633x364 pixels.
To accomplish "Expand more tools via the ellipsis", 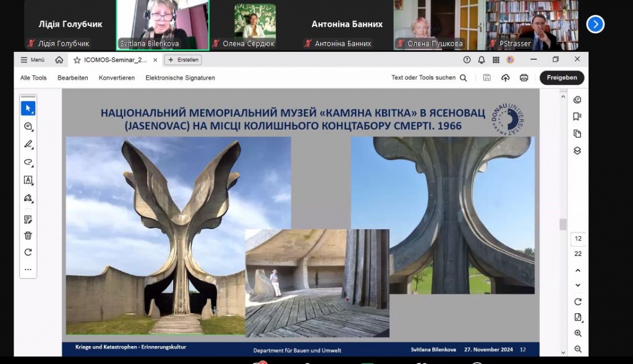I will (x=27, y=269).
